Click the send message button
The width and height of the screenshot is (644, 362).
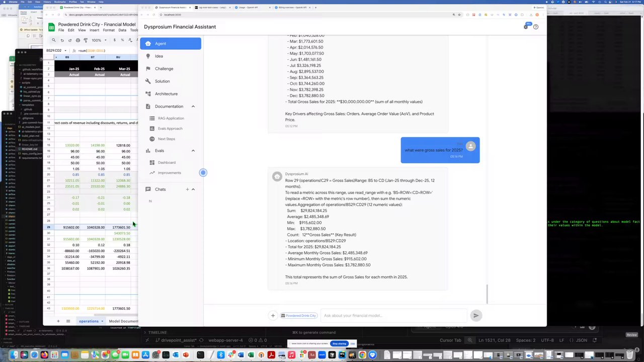point(475,316)
